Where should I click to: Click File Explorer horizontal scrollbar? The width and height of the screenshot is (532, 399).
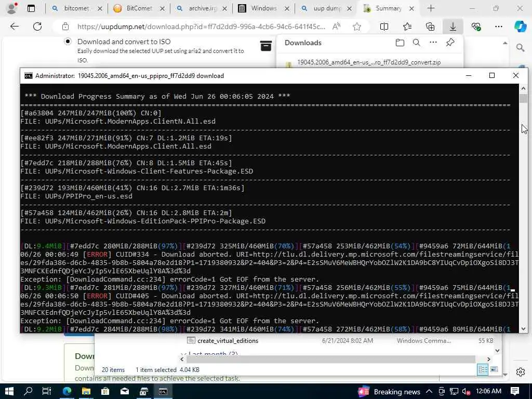pyautogui.click(x=331, y=359)
